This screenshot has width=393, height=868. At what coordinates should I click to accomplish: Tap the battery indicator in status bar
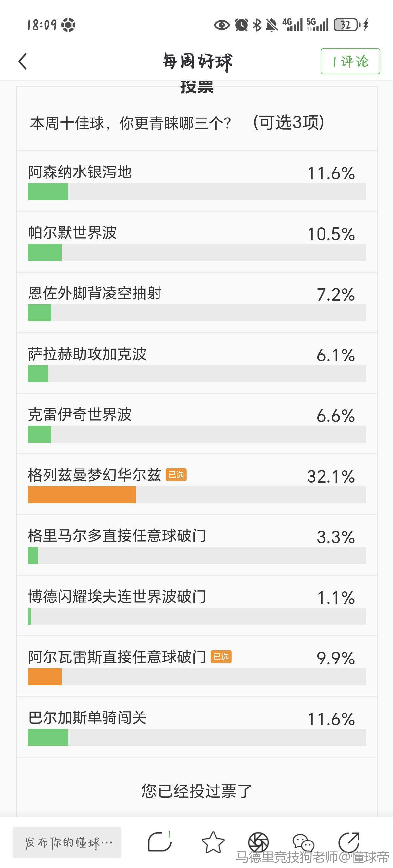tap(346, 25)
